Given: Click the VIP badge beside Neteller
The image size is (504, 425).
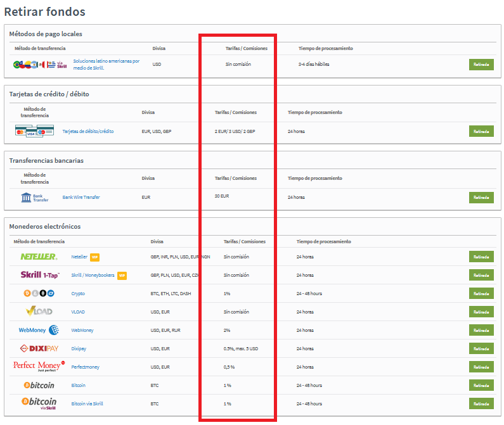Looking at the screenshot, I should click(94, 257).
